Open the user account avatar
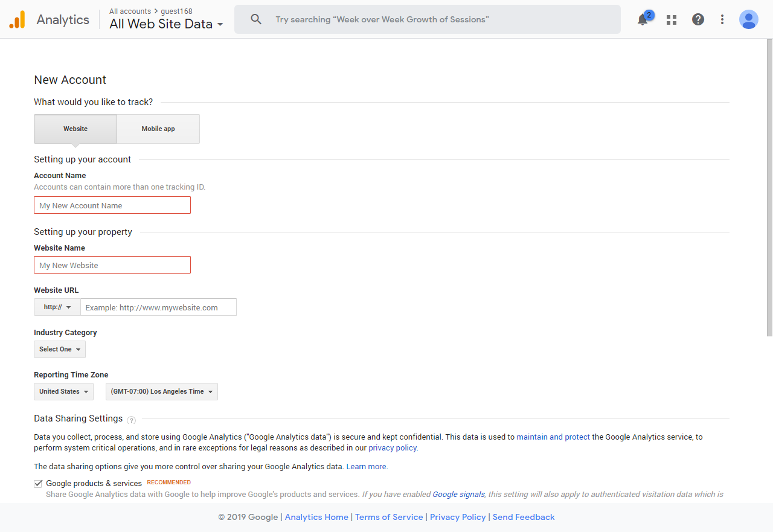This screenshot has width=773, height=532. [x=749, y=19]
